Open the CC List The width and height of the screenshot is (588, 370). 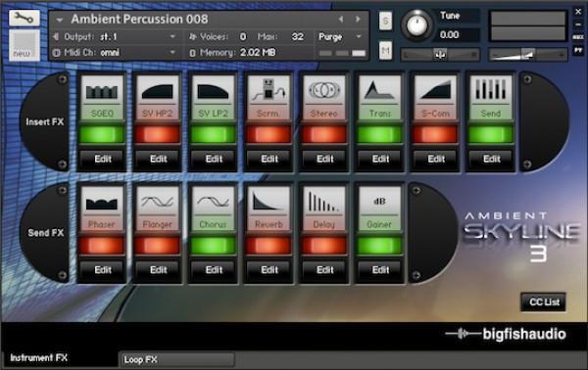(544, 301)
